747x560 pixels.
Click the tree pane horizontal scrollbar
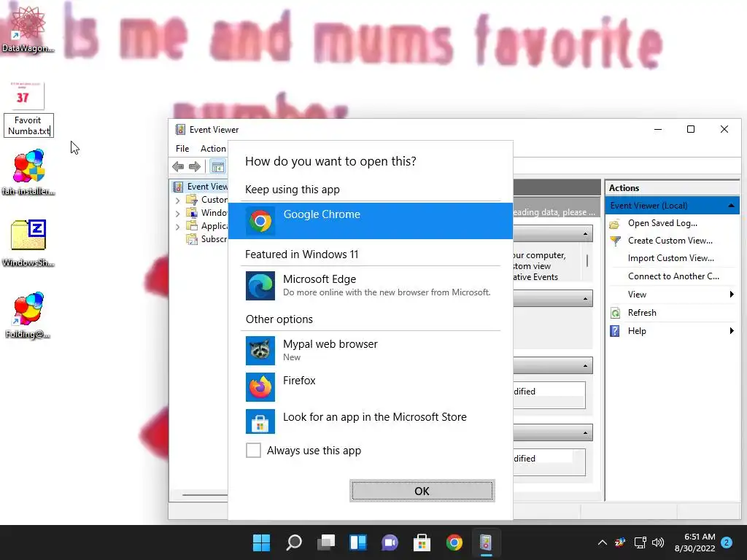pos(205,495)
